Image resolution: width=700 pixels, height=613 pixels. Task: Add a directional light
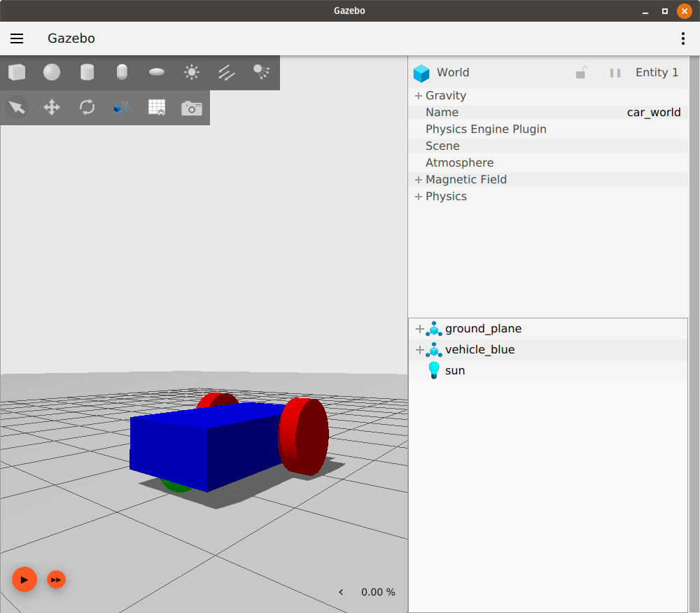click(227, 72)
